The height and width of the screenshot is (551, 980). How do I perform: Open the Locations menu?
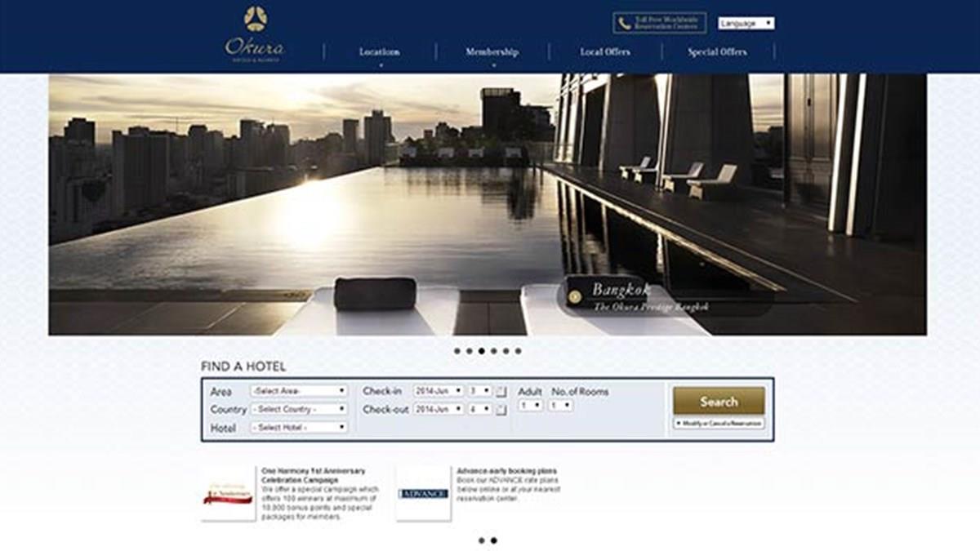[380, 52]
